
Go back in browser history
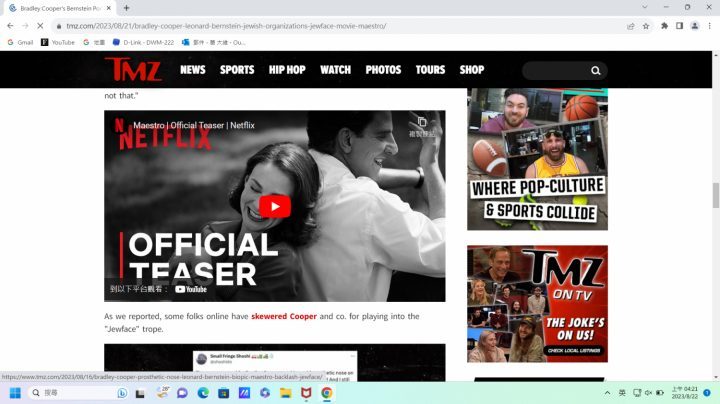[x=10, y=26]
